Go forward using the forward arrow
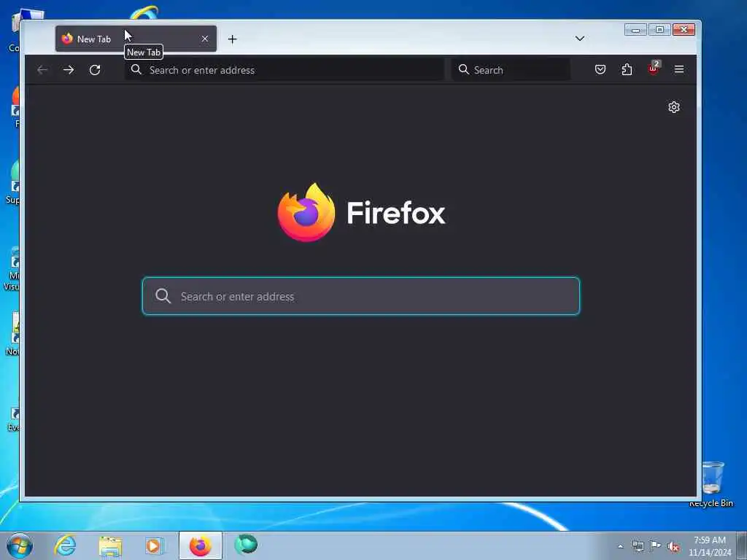This screenshot has width=747, height=560. 69,70
